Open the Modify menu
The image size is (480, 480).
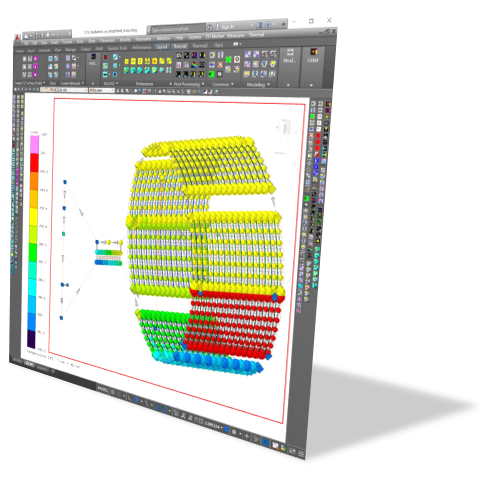click(x=125, y=40)
